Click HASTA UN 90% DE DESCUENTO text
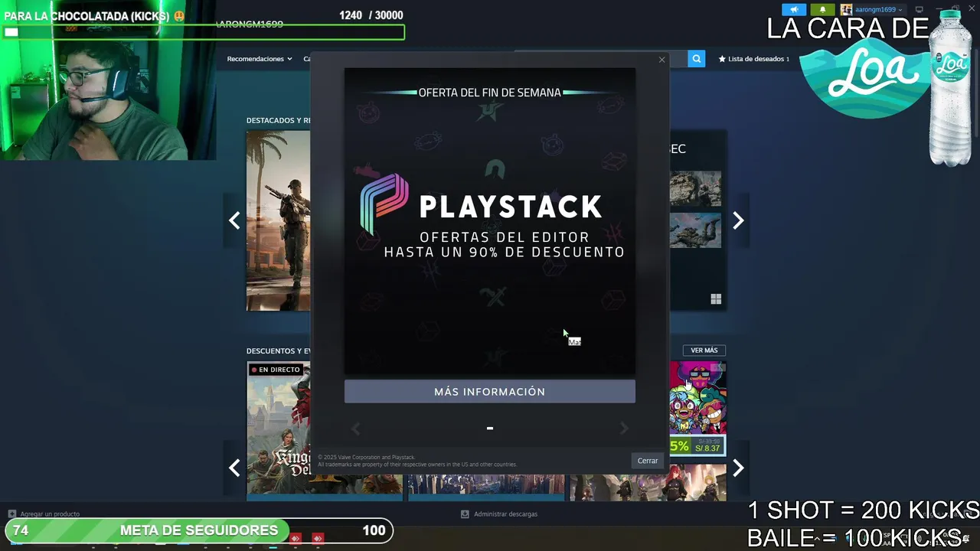The image size is (980, 551). tap(504, 252)
